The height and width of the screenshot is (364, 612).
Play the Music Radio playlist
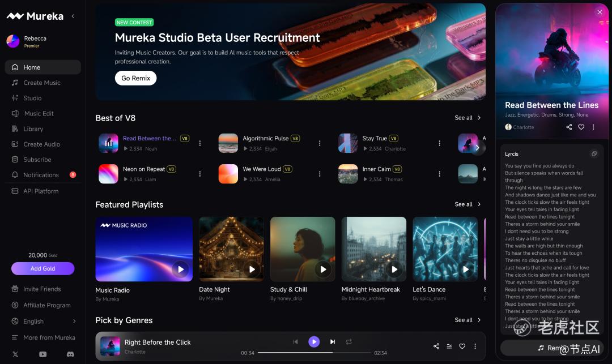tap(181, 269)
